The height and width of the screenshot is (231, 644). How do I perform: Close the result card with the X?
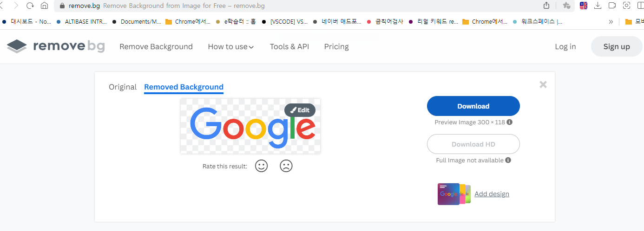coord(543,84)
